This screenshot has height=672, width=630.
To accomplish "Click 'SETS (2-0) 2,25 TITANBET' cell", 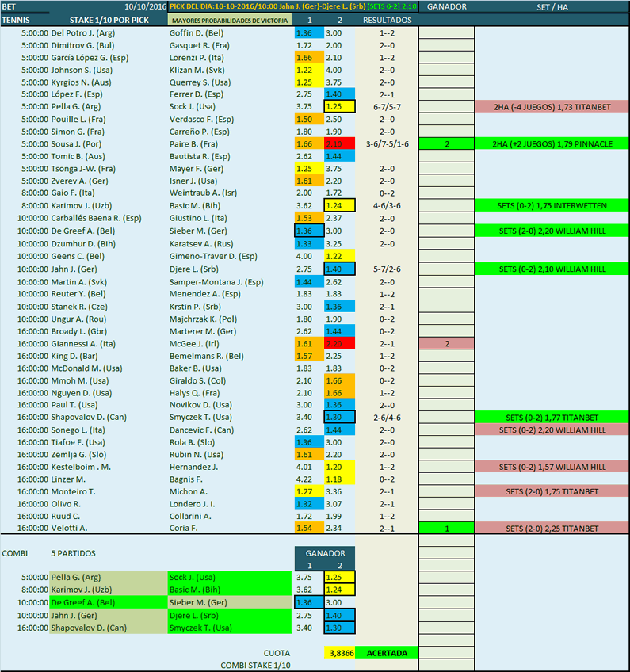I will (x=552, y=529).
